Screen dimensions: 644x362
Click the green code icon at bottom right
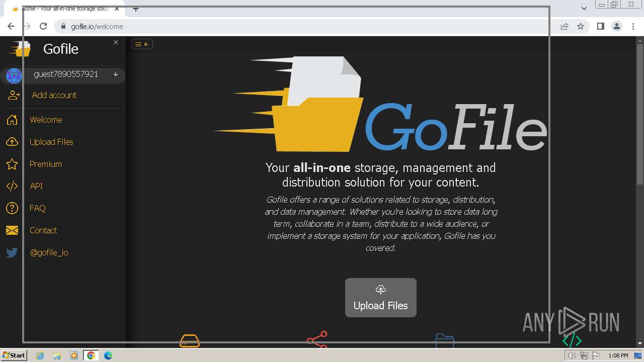pos(572,340)
